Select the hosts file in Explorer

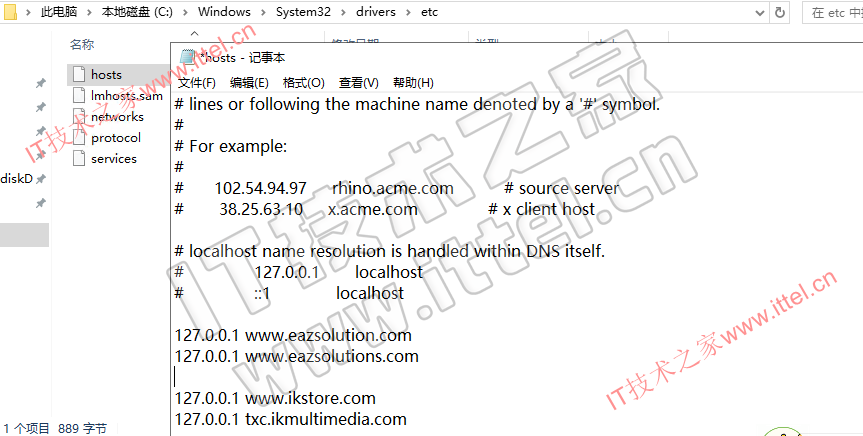pyautogui.click(x=106, y=74)
